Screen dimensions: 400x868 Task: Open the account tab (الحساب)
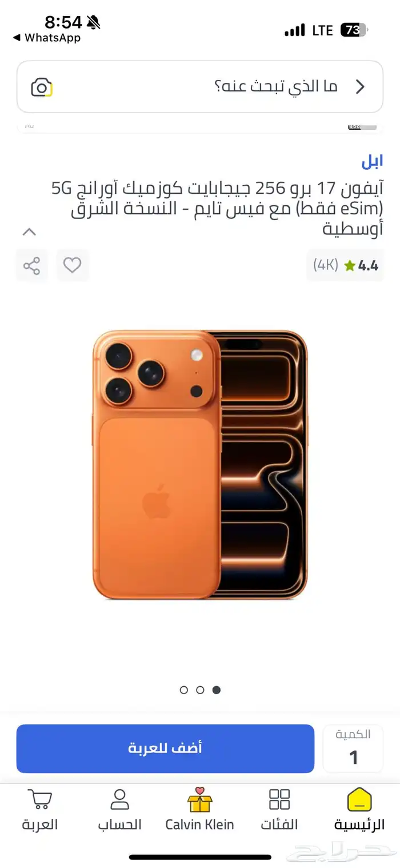[119, 810]
